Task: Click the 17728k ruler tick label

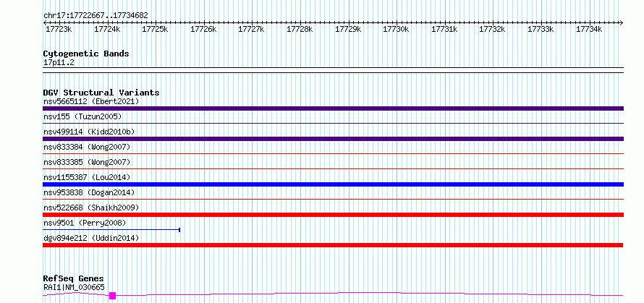Action: tap(300, 29)
